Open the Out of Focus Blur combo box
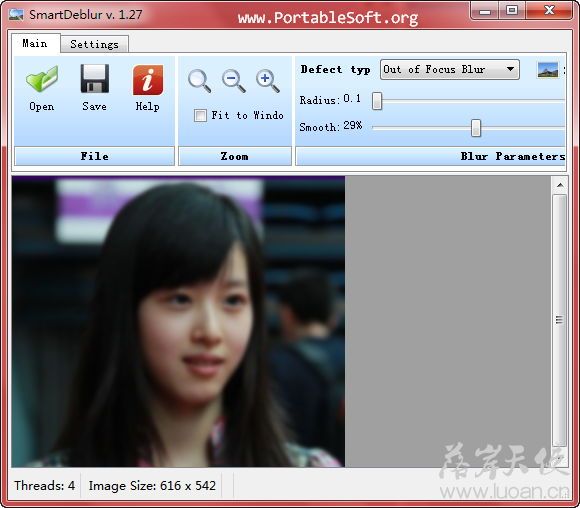The image size is (580, 508). 449,69
